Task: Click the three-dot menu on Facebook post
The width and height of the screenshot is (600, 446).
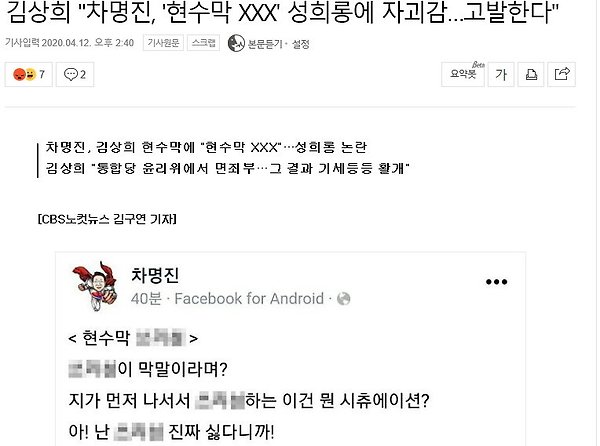Action: pos(496,282)
